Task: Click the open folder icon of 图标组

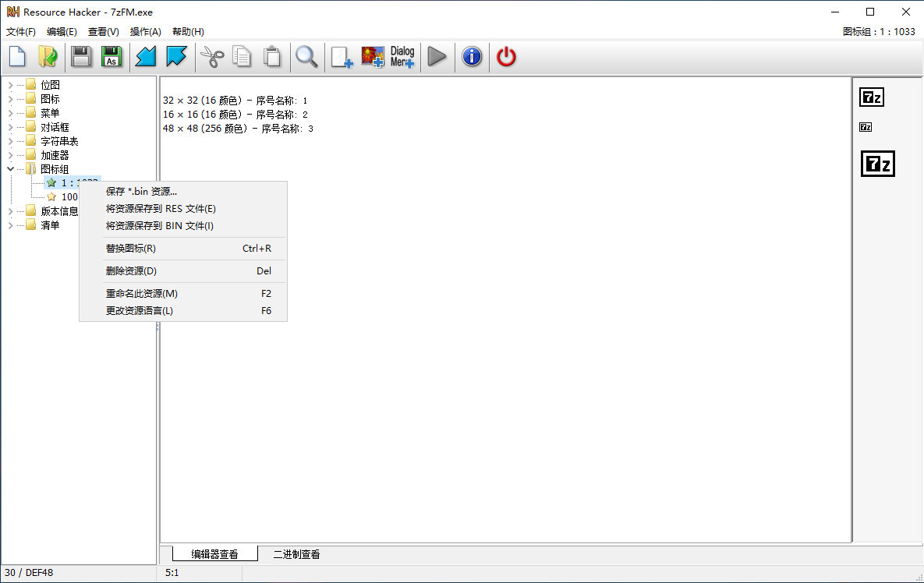Action: [x=30, y=169]
